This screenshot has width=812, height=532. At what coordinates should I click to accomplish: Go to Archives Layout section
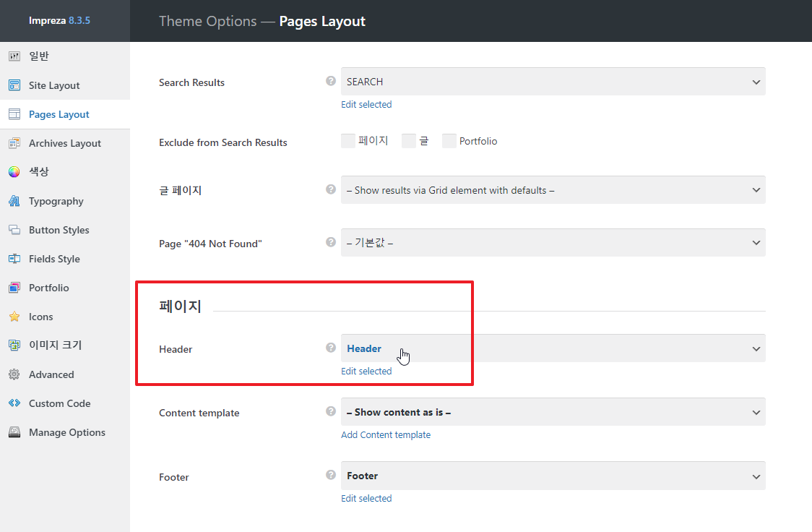click(x=65, y=144)
